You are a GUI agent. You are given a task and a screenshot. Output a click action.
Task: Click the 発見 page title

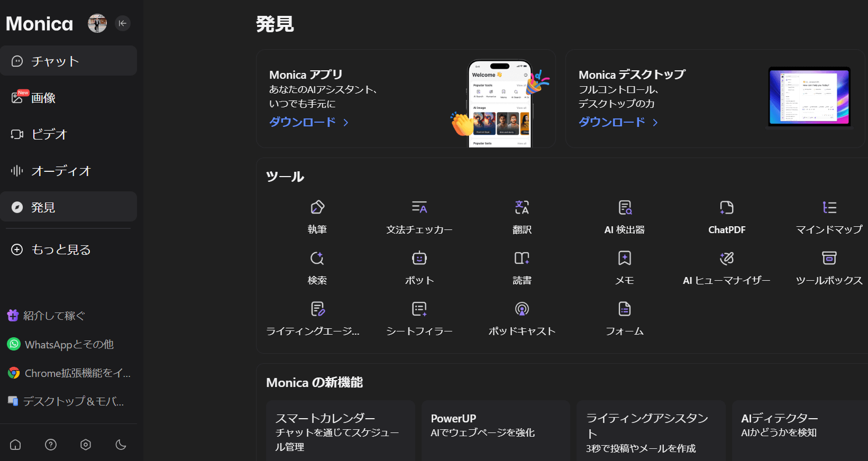point(275,24)
